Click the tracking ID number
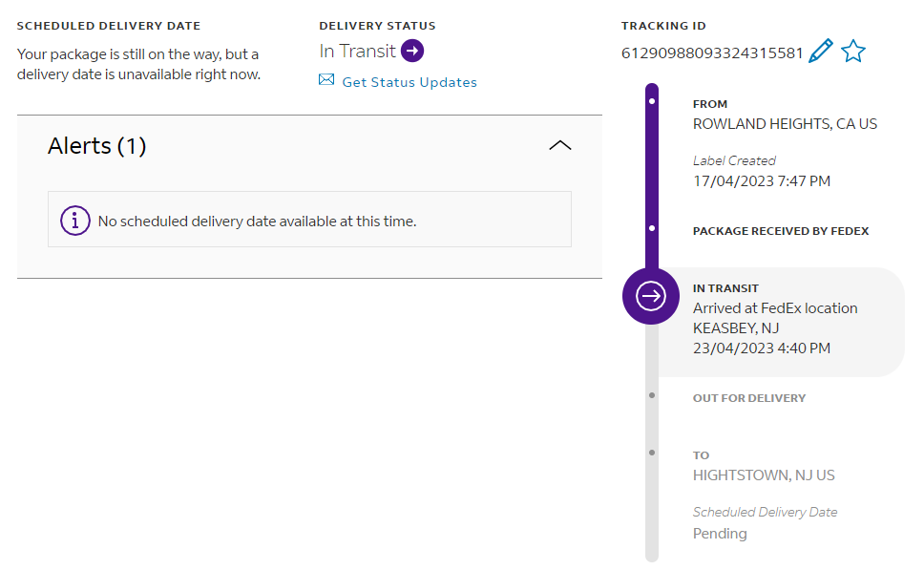The height and width of the screenshot is (570, 924). coord(712,53)
